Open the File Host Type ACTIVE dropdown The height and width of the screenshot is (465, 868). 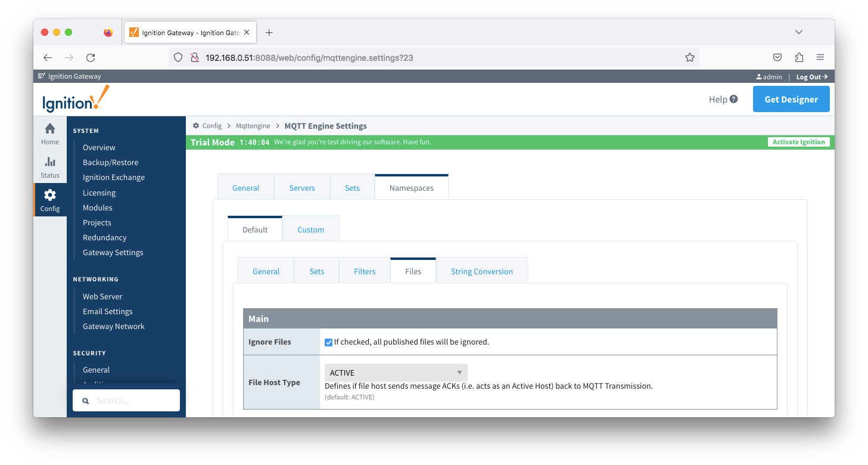396,373
